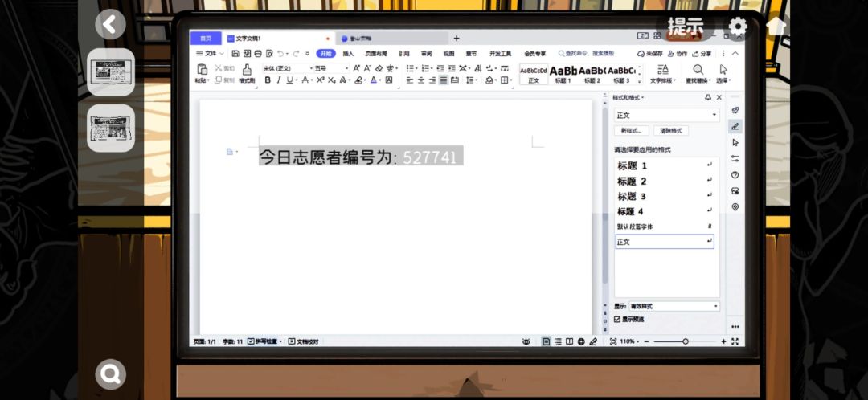Toggle Bold formatting
This screenshot has width=868, height=400.
click(268, 80)
